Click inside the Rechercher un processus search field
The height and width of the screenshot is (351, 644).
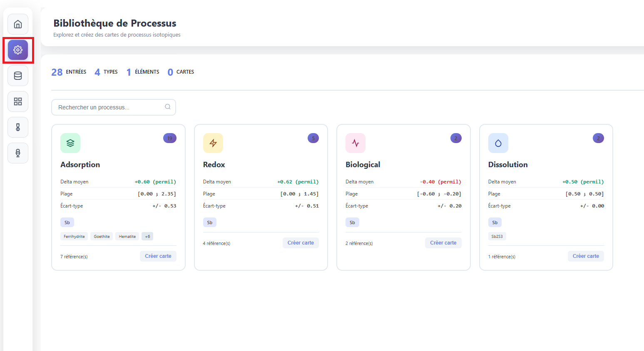pos(108,107)
